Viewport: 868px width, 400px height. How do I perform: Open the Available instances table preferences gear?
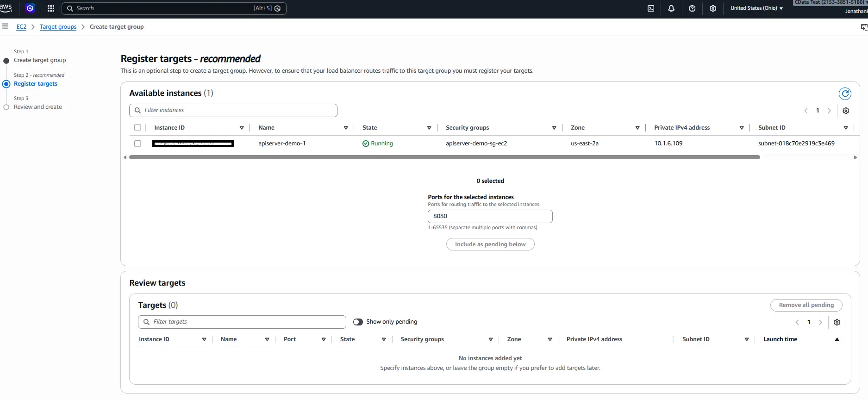[846, 111]
